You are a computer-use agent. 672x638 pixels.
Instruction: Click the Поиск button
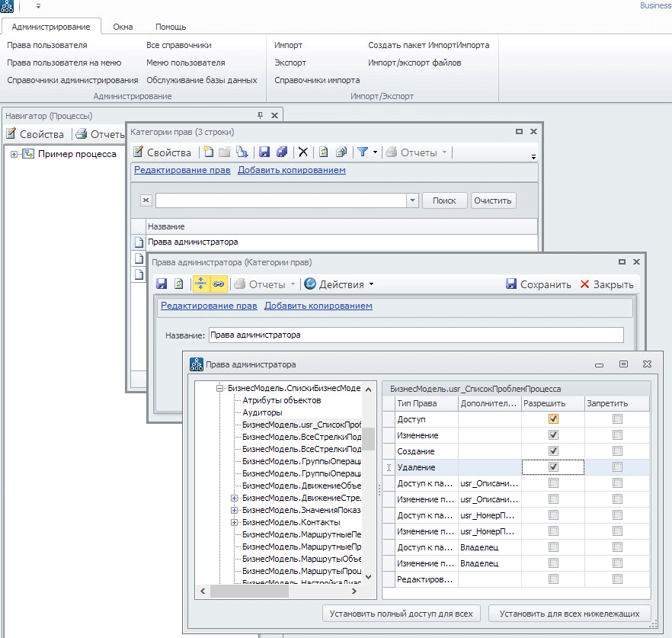click(444, 200)
